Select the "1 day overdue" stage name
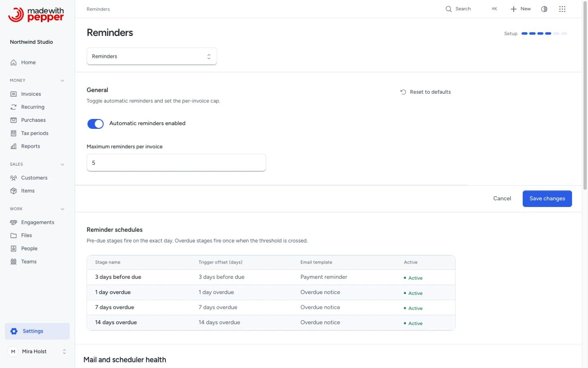This screenshot has width=588, height=368. coord(113,292)
